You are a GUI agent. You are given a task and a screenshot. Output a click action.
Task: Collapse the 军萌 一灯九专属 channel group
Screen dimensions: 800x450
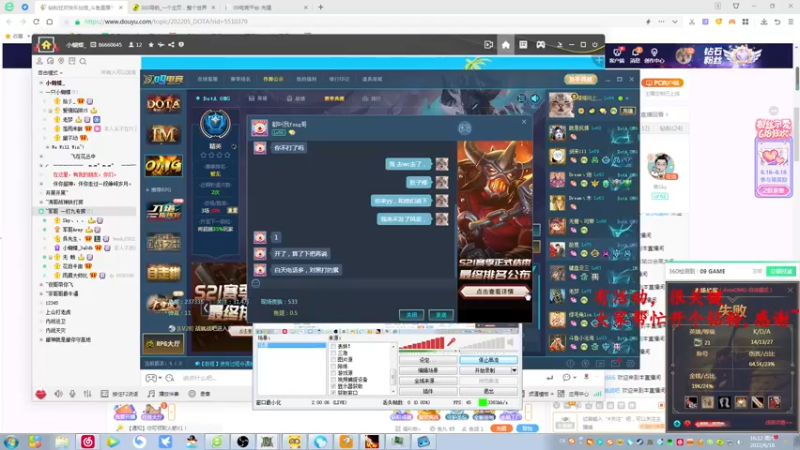pyautogui.click(x=41, y=211)
